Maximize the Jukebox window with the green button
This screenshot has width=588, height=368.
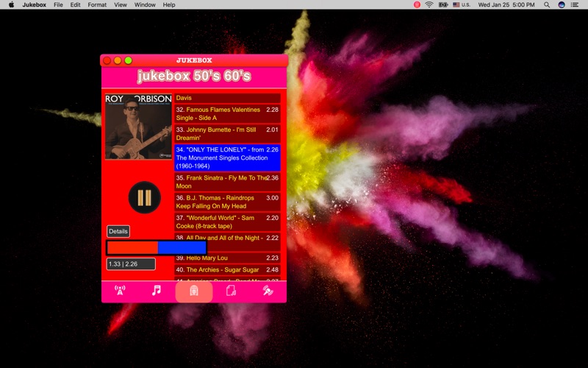[128, 60]
